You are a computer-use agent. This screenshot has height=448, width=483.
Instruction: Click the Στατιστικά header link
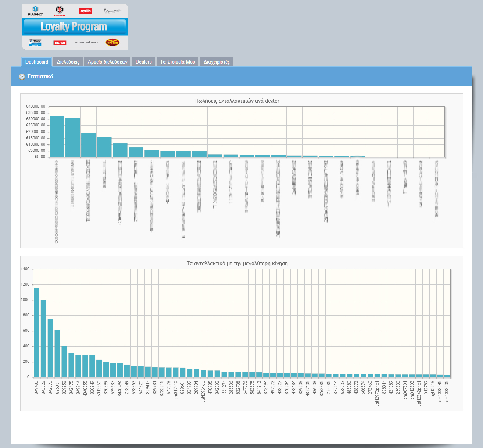40,76
